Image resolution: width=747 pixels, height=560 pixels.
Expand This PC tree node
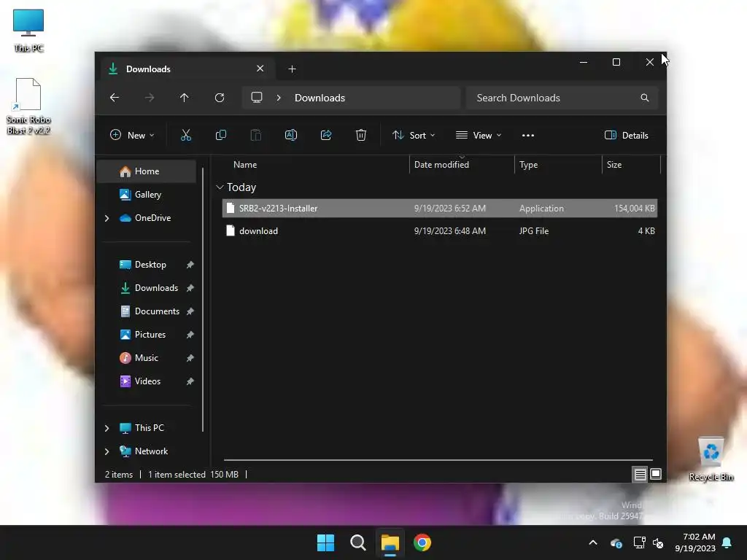click(x=107, y=428)
